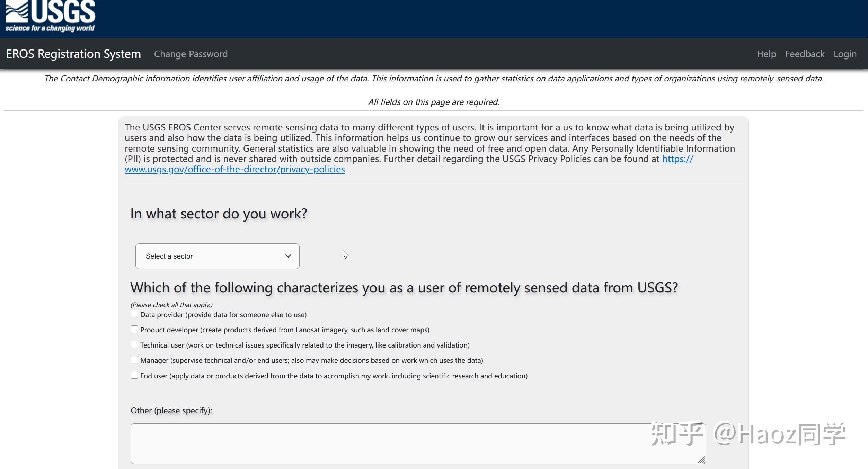868x469 pixels.
Task: Click the chevron arrow in sector dropdown
Action: (x=288, y=256)
